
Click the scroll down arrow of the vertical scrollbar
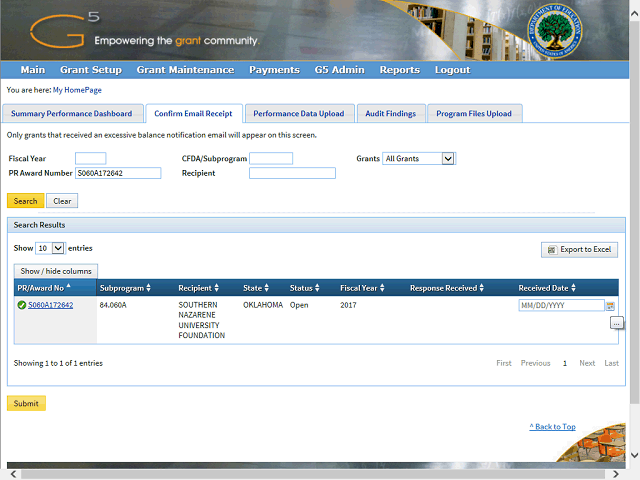pyautogui.click(x=635, y=455)
